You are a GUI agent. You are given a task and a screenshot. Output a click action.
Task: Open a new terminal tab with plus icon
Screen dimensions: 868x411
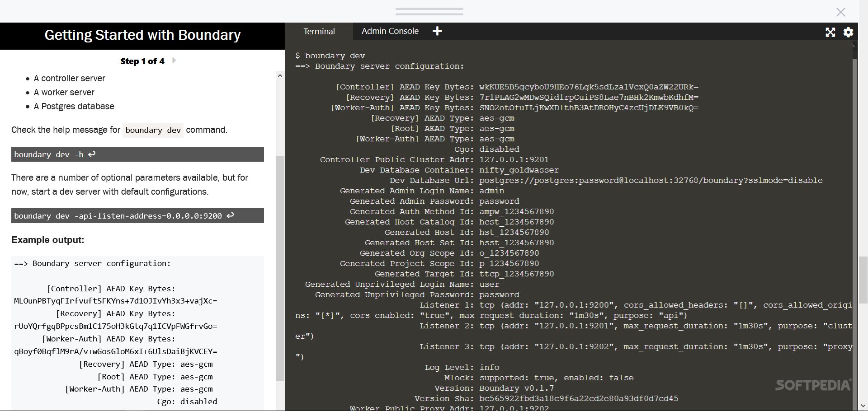[437, 31]
